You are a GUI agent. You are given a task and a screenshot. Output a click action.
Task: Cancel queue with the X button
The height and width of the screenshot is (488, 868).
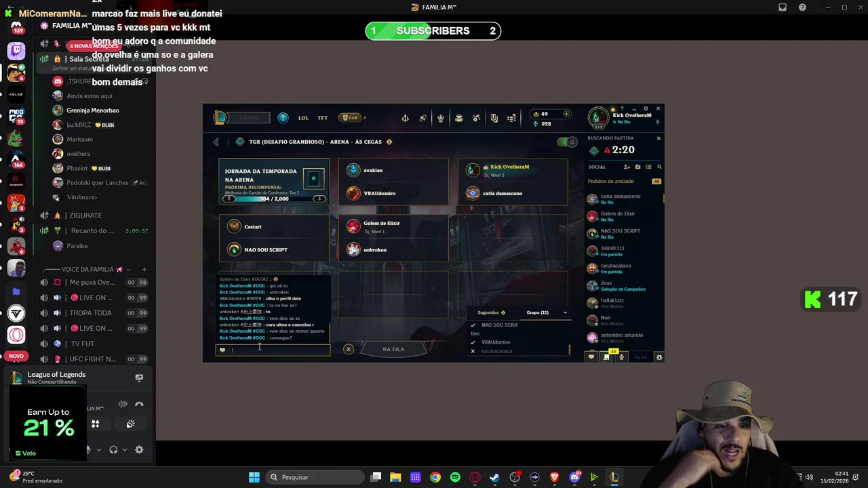click(x=348, y=349)
